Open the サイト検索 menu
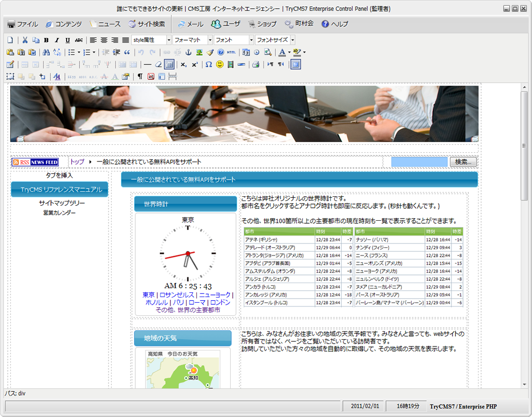The image size is (532, 417). tap(147, 24)
